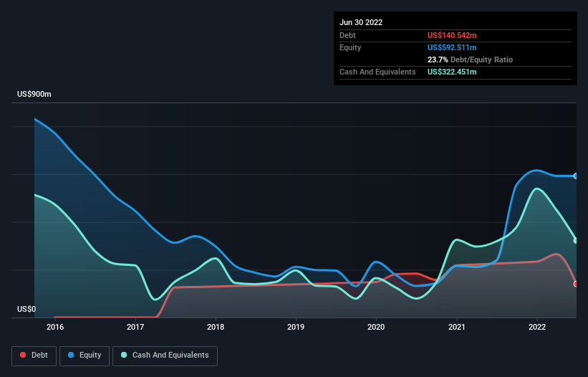Click the US$900m axis label
The height and width of the screenshot is (377, 588).
34,94
